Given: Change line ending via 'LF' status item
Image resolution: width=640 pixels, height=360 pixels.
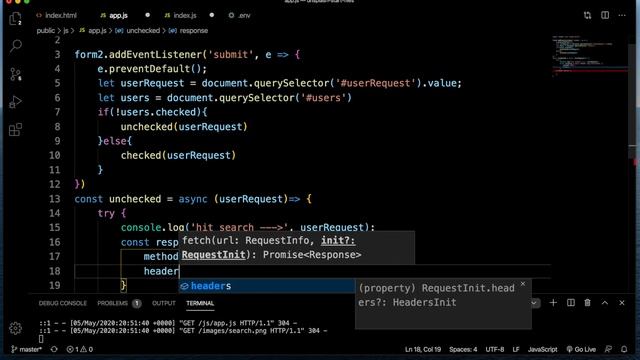Looking at the screenshot, I should [x=516, y=349].
